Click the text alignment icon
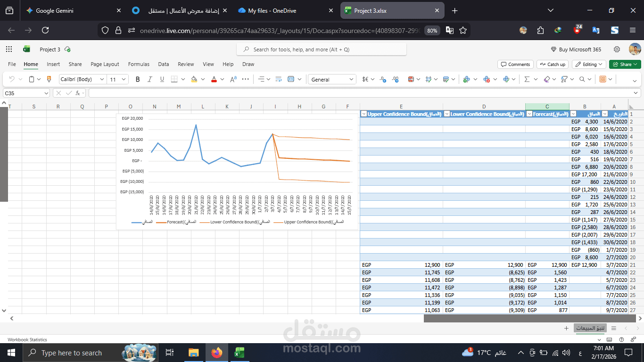This screenshot has height=362, width=644. click(262, 79)
